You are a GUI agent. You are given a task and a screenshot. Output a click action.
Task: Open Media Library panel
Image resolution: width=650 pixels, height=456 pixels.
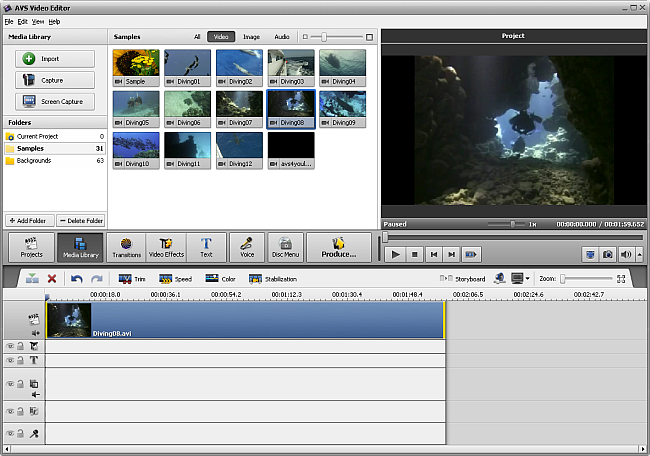tap(80, 248)
